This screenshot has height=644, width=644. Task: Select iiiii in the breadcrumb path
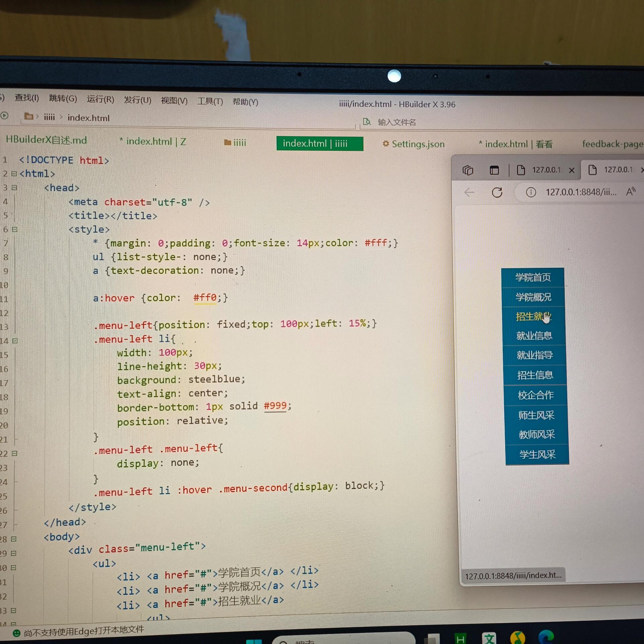click(x=49, y=117)
